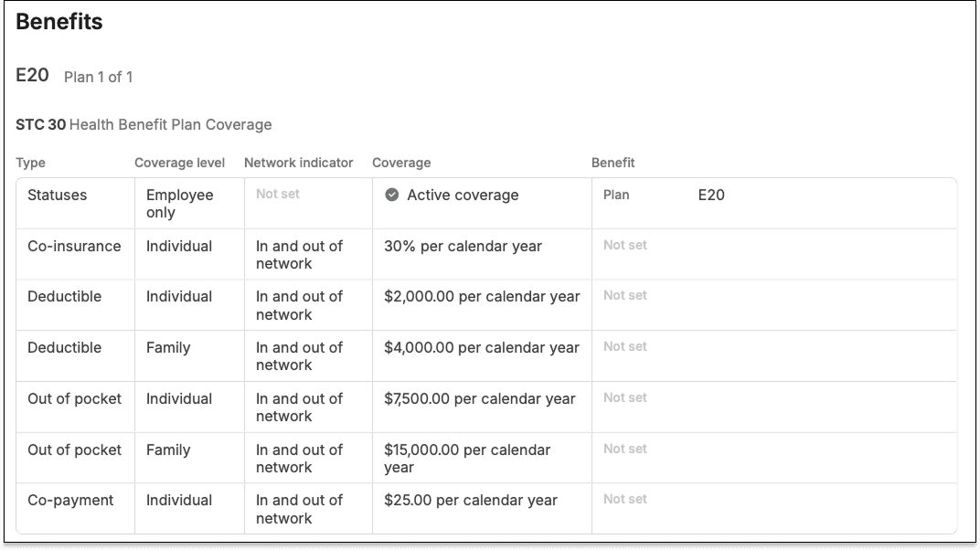Click the Benefits heading
The height and width of the screenshot is (550, 980).
59,22
